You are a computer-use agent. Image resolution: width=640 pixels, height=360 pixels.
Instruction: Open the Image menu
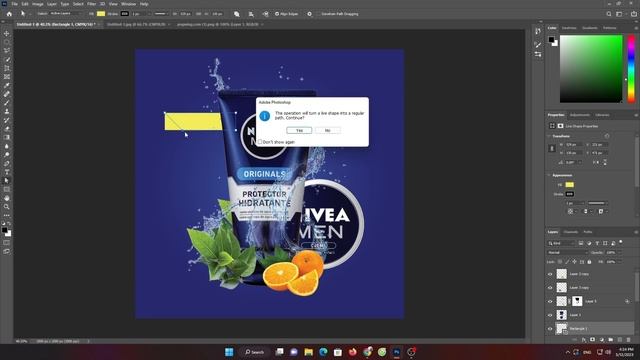(38, 4)
